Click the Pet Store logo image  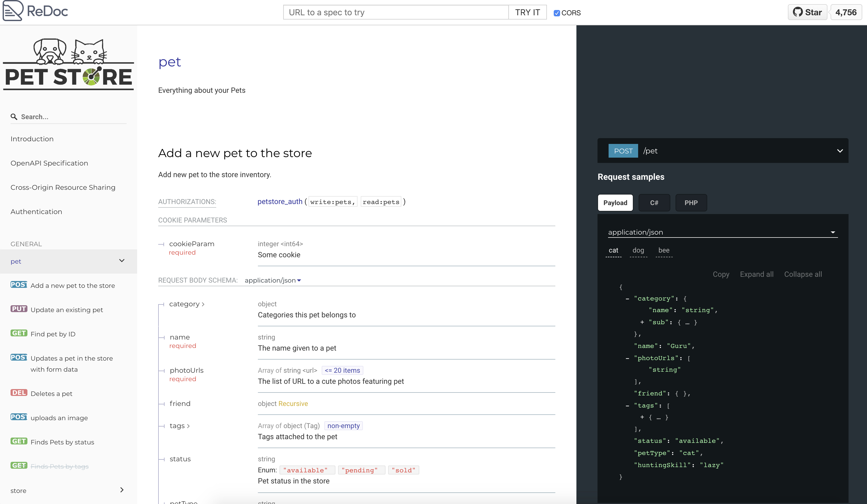click(x=69, y=64)
